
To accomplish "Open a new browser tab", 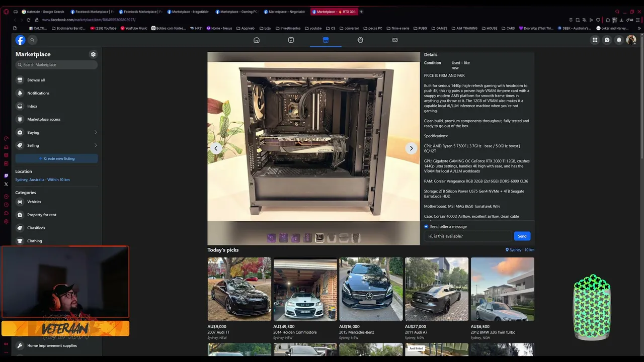I will [x=361, y=12].
